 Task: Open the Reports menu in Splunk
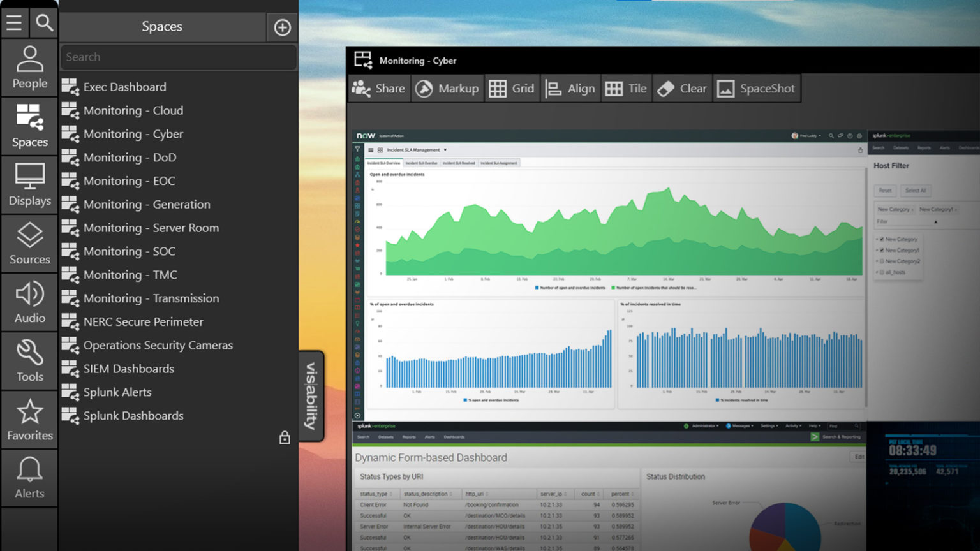[x=409, y=437]
